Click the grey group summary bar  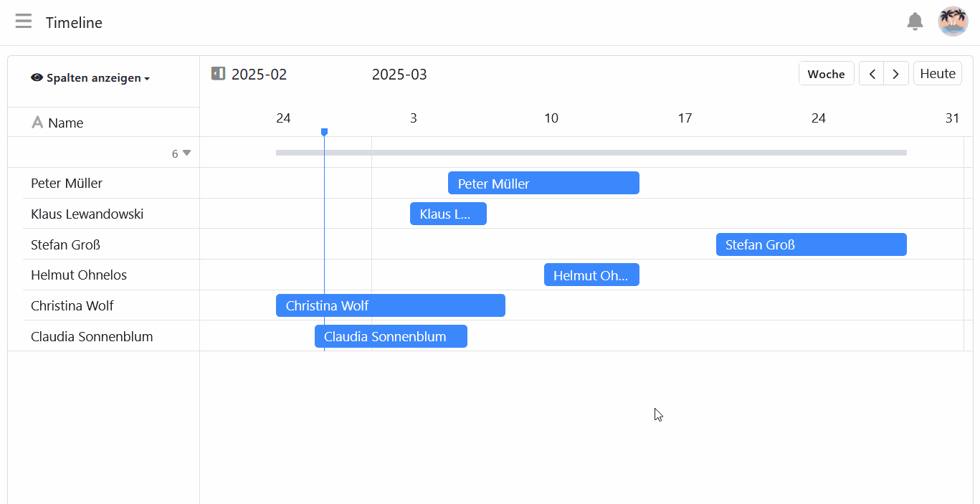click(591, 153)
